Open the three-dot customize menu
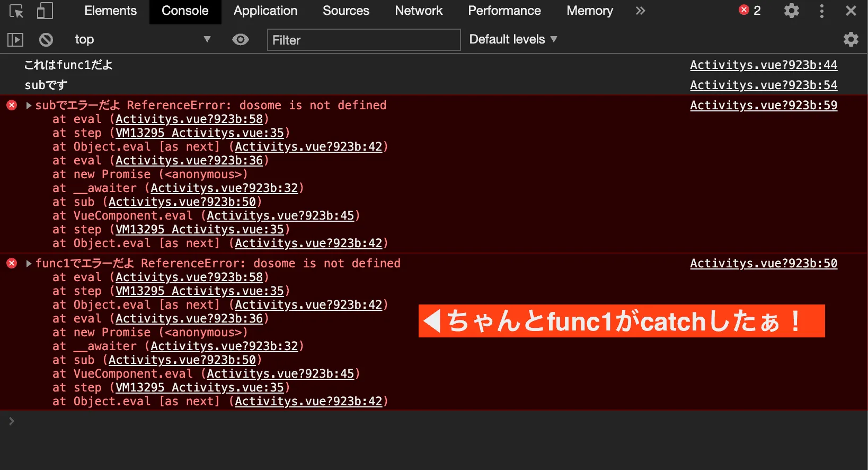868x470 pixels. tap(822, 11)
